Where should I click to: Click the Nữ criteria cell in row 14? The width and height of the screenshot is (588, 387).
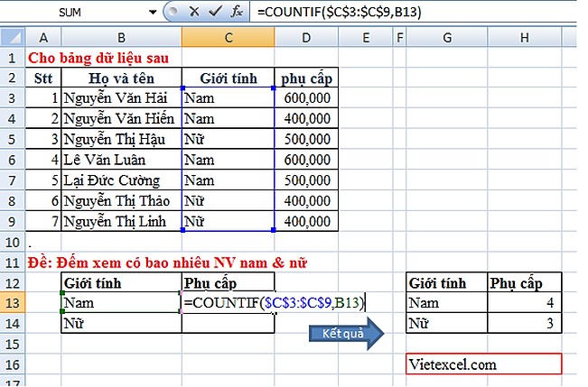[121, 323]
